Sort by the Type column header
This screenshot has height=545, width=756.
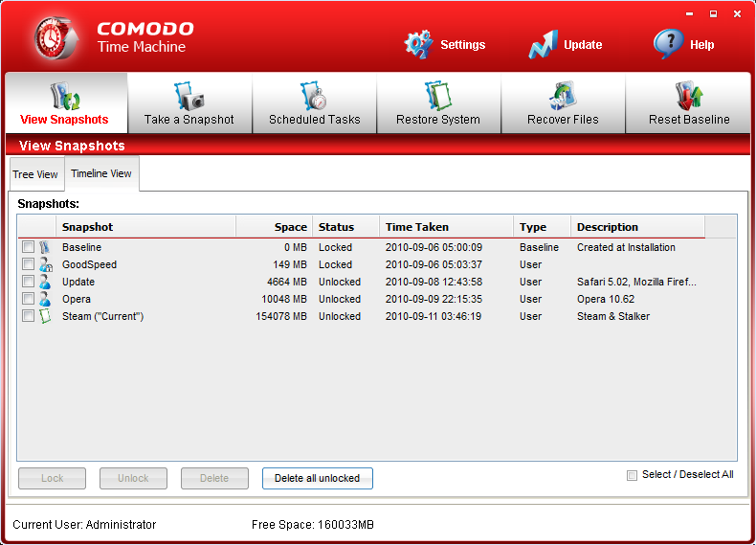[x=543, y=227]
